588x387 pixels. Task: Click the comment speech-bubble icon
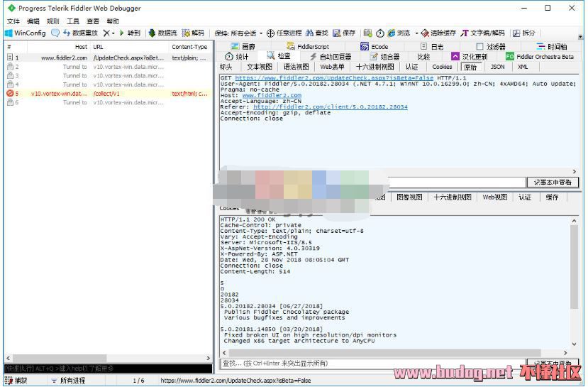(x=55, y=33)
